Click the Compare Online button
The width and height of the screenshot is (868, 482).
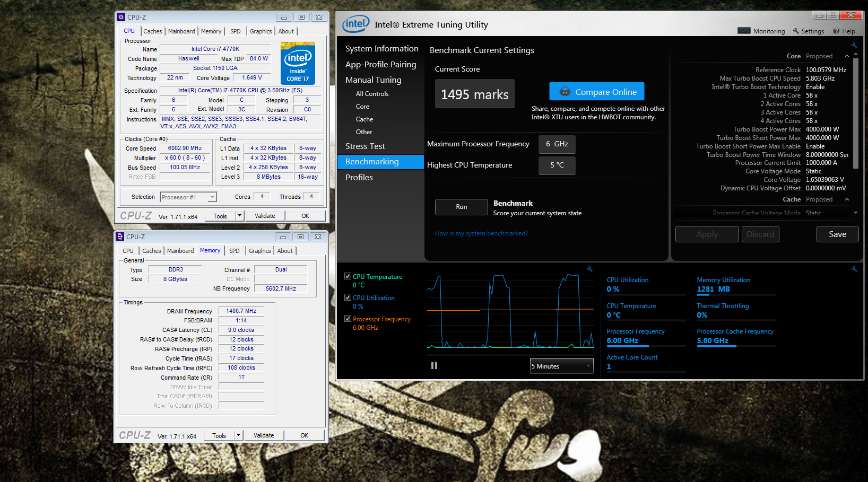point(597,91)
